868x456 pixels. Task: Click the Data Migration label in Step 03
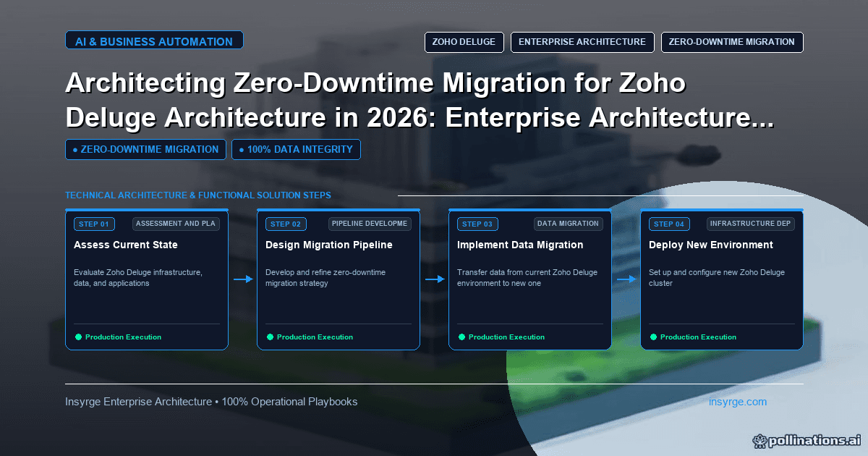tap(569, 224)
